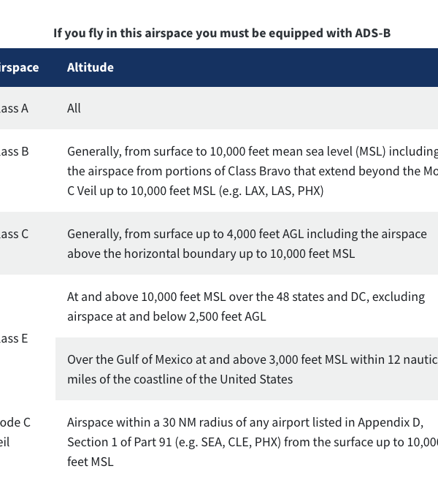The image size is (438, 504).
Task: Click "At and above 10,000 feet MSL" text
Action: pyautogui.click(x=145, y=297)
